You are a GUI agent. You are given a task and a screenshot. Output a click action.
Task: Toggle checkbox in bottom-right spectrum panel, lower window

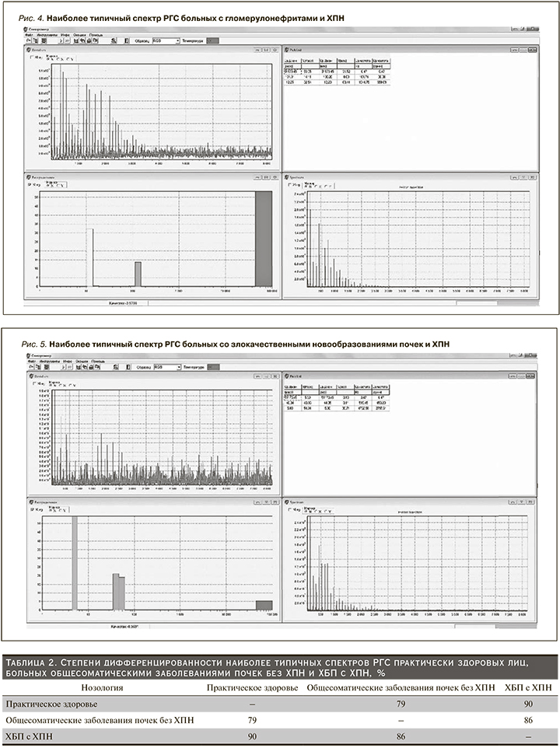[x=290, y=511]
